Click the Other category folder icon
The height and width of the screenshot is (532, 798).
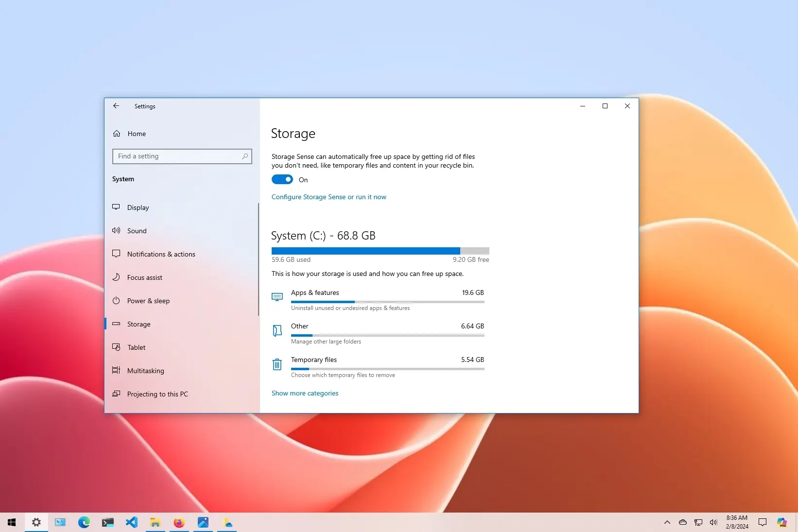(x=277, y=331)
